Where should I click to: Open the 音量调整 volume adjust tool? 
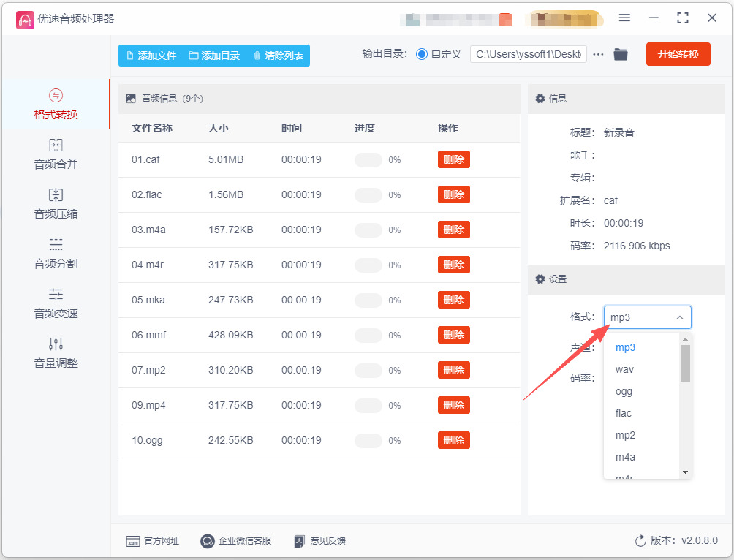click(x=56, y=353)
